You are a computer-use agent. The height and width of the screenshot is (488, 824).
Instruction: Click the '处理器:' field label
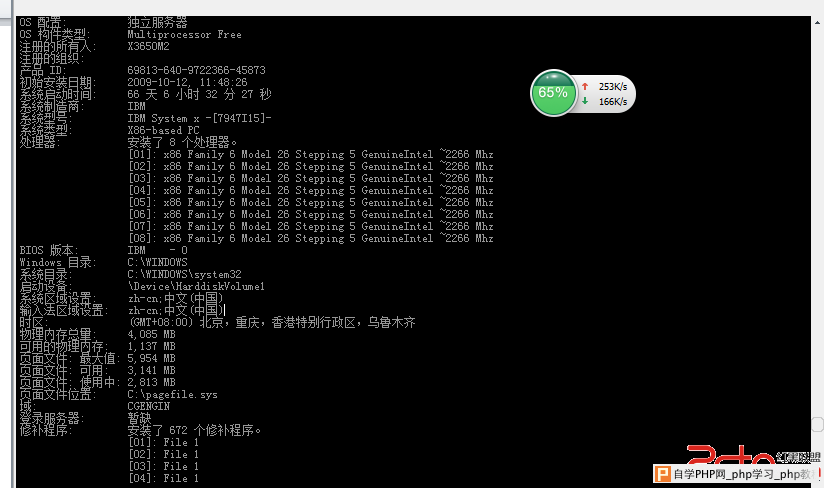(x=40, y=142)
